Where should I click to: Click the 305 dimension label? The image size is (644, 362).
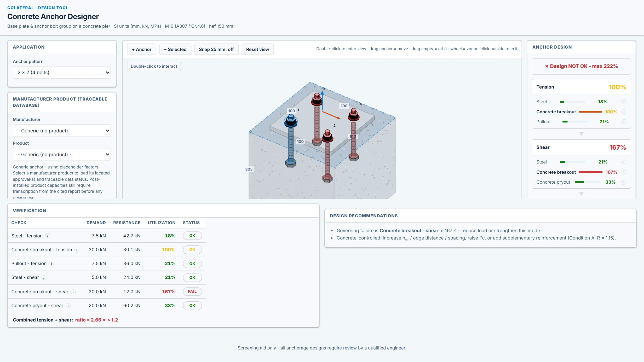pos(249,169)
